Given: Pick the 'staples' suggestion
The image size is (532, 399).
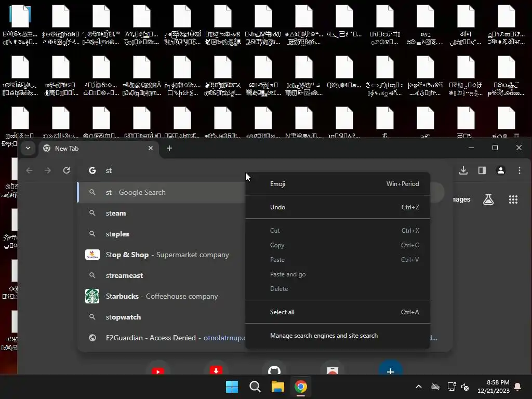Looking at the screenshot, I should 162,234.
